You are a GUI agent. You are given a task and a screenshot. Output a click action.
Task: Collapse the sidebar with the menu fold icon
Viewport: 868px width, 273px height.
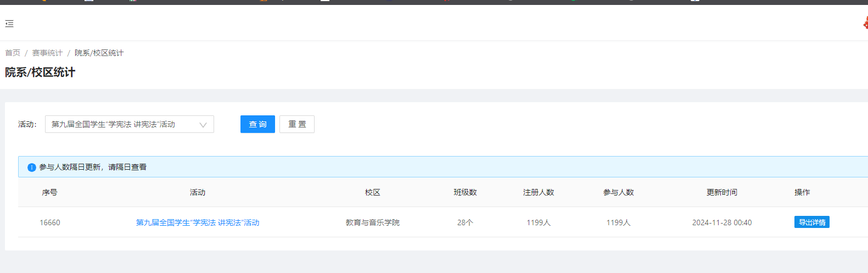[9, 24]
